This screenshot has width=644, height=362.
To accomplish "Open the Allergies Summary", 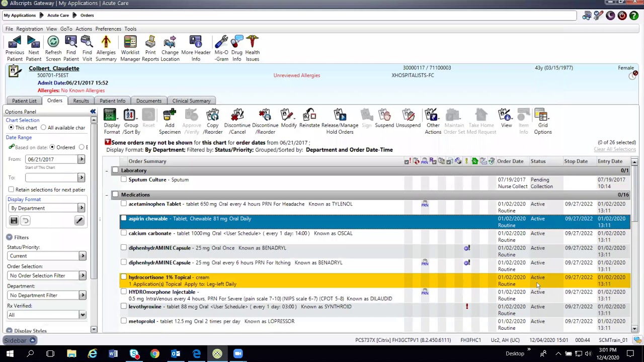I will (x=106, y=48).
